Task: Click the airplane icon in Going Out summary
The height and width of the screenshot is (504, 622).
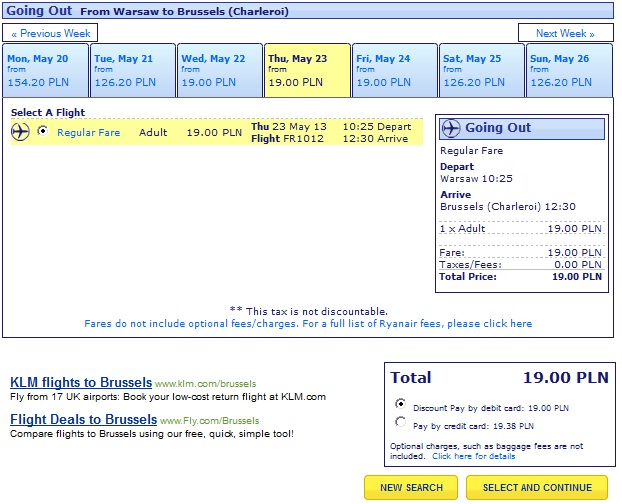Action: (x=451, y=128)
